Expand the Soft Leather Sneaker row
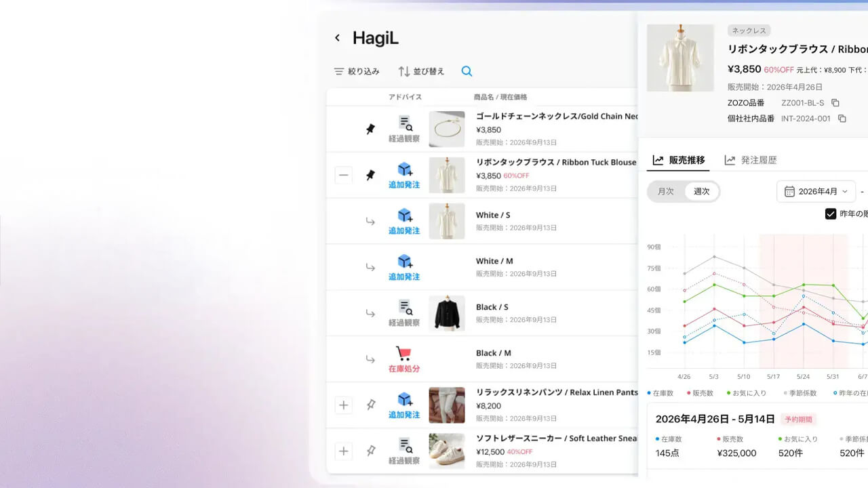868x488 pixels. 344,451
